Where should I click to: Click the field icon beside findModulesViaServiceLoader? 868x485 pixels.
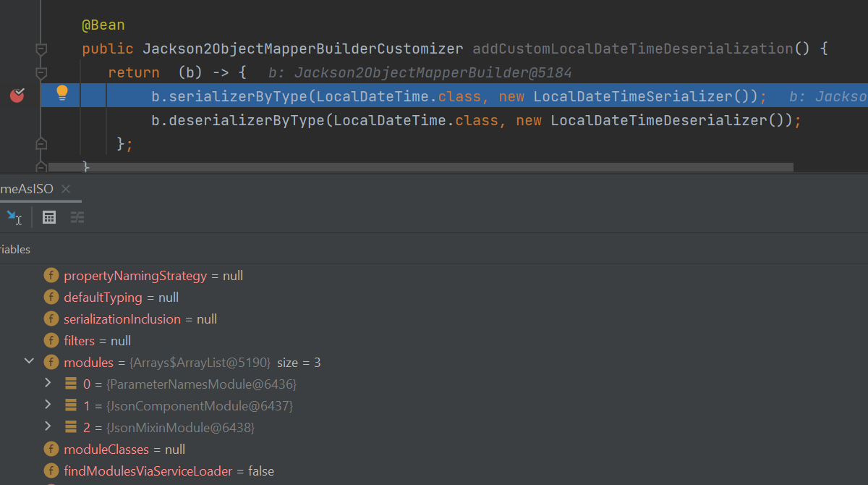point(51,471)
